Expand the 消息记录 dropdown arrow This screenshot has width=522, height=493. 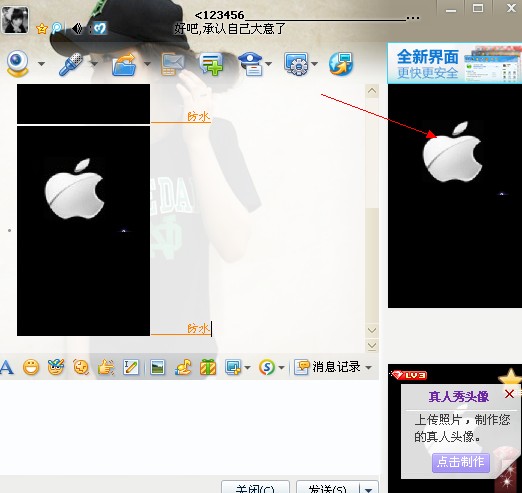368,368
